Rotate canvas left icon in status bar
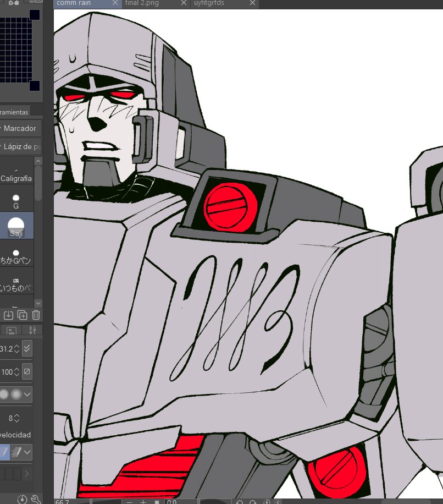Image resolution: width=443 pixels, height=504 pixels. 239,502
